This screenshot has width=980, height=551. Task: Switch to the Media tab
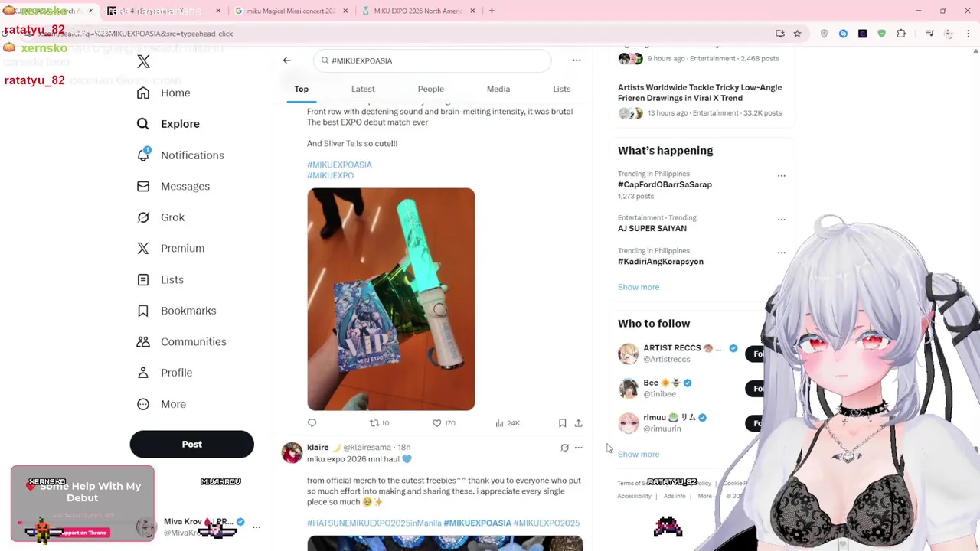point(498,89)
